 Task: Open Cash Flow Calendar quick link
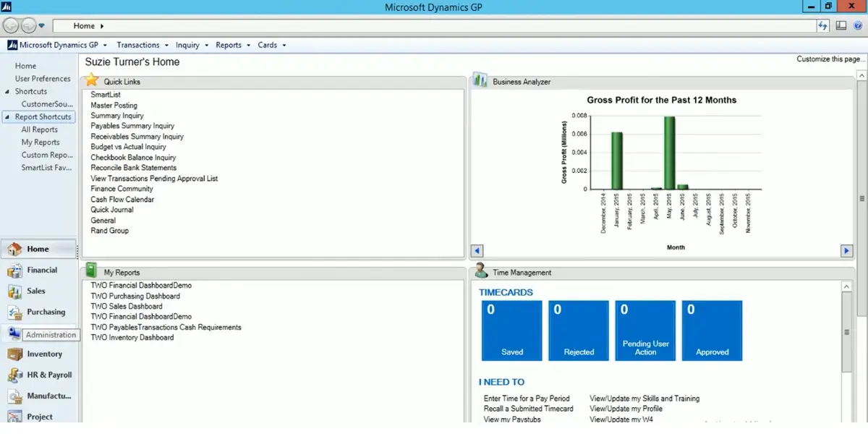(122, 200)
